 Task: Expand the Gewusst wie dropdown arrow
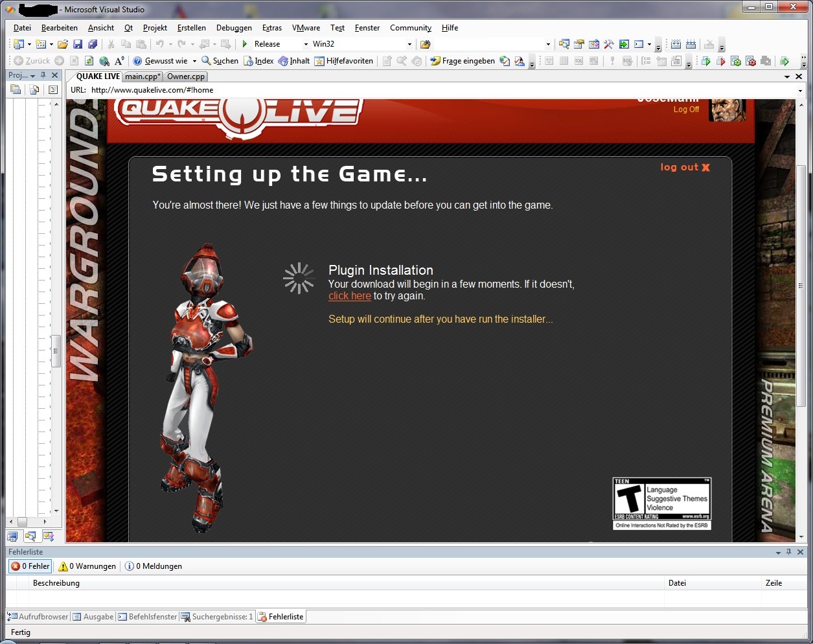[x=194, y=61]
